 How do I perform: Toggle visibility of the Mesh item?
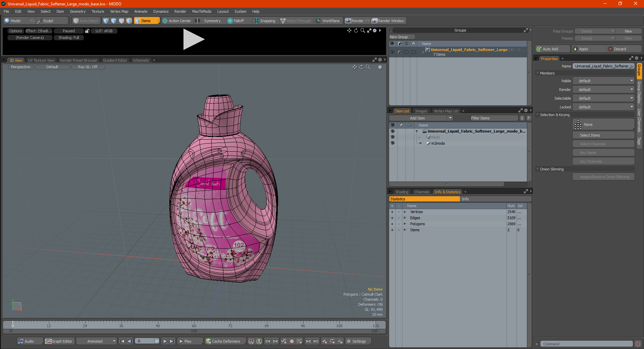pyautogui.click(x=392, y=137)
